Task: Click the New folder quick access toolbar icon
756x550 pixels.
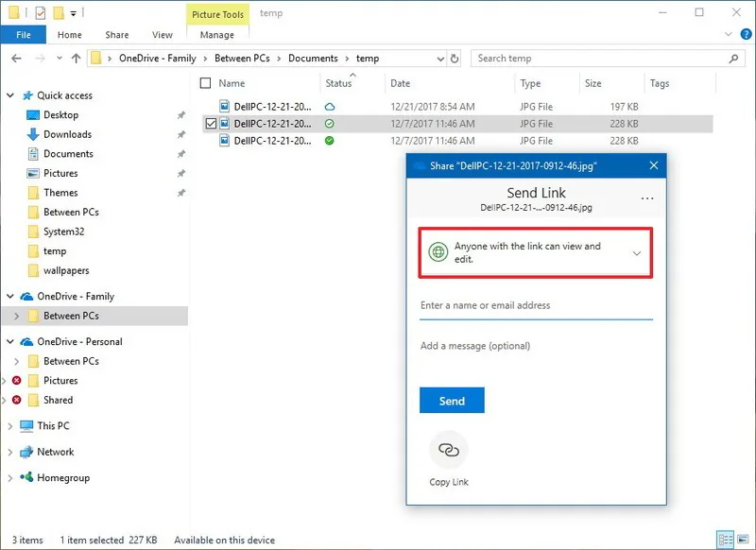Action: point(59,13)
